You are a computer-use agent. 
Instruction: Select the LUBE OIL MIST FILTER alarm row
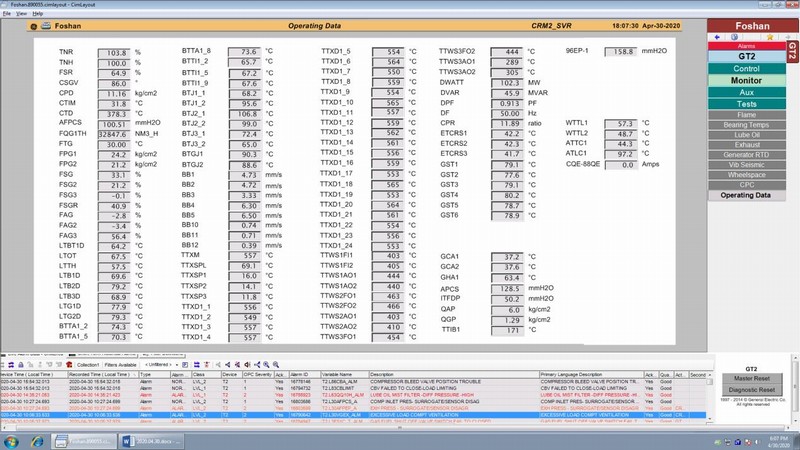(353, 395)
